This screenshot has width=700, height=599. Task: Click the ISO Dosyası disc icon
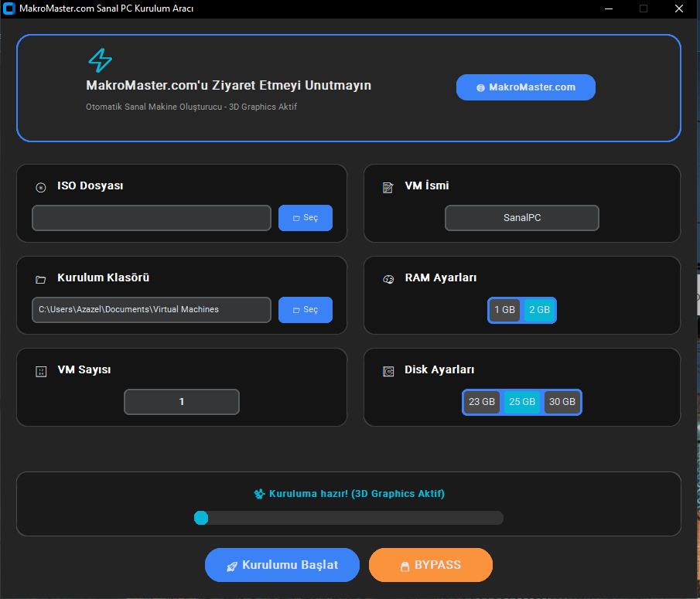coord(41,188)
